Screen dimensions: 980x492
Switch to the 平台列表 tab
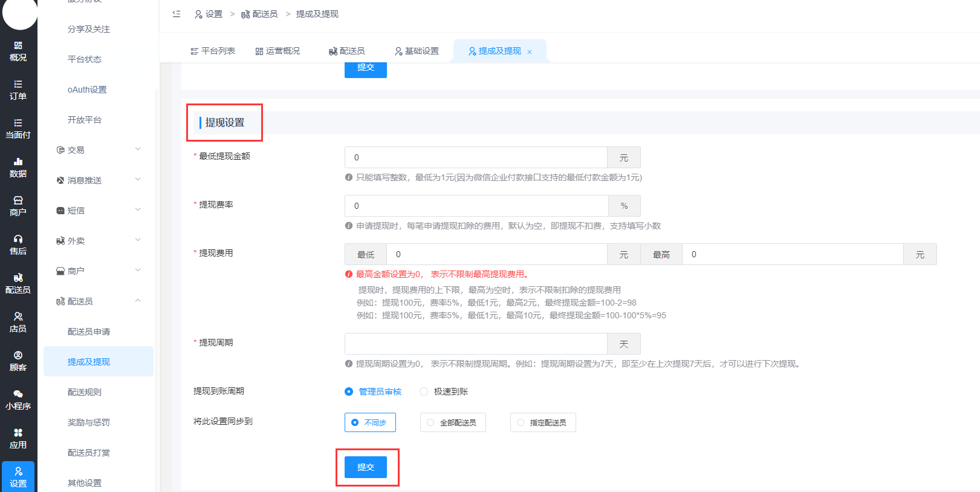213,51
